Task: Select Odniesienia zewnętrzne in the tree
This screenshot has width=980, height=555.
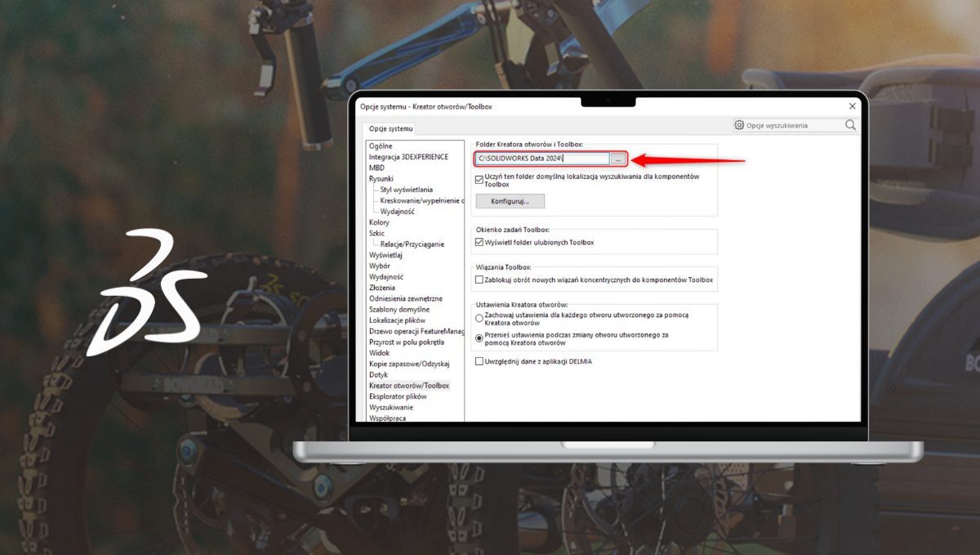Action: click(405, 298)
